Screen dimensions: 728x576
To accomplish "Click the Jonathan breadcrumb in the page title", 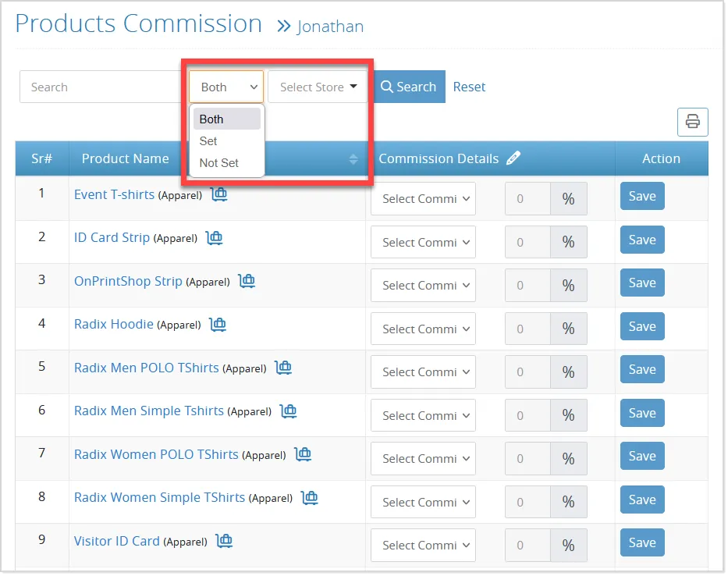I will (330, 27).
